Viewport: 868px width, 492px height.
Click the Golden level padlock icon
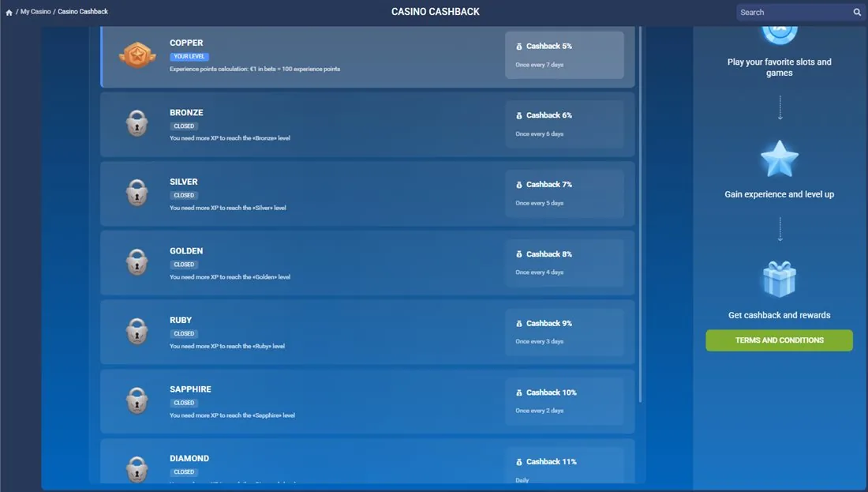(137, 261)
